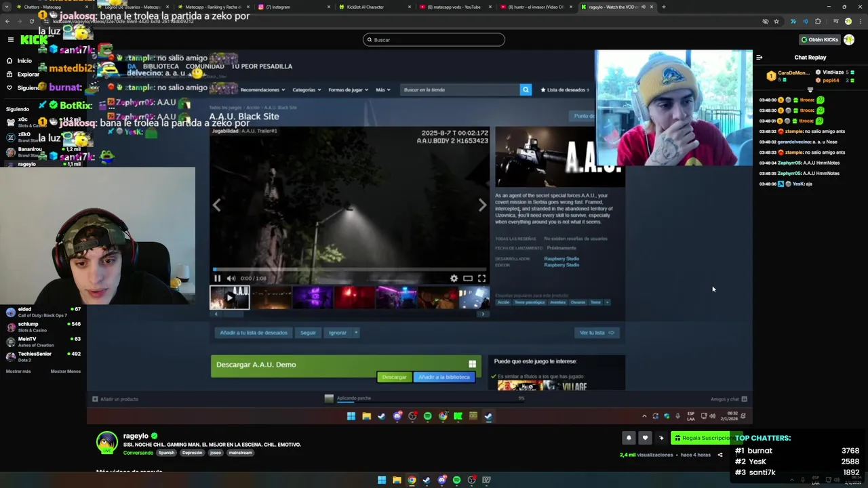Screen dimensions: 868x488
Task: Open dropdown arrow beside Ignorar
Action: click(x=356, y=333)
